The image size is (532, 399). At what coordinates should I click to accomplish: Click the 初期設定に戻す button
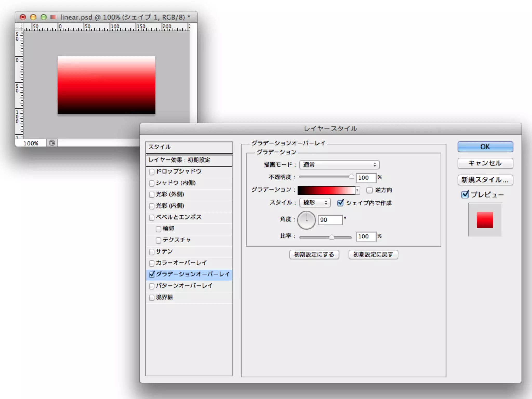point(373,255)
